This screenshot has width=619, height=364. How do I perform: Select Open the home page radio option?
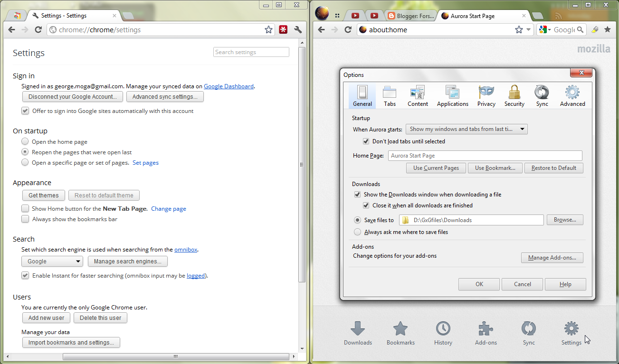pyautogui.click(x=25, y=141)
